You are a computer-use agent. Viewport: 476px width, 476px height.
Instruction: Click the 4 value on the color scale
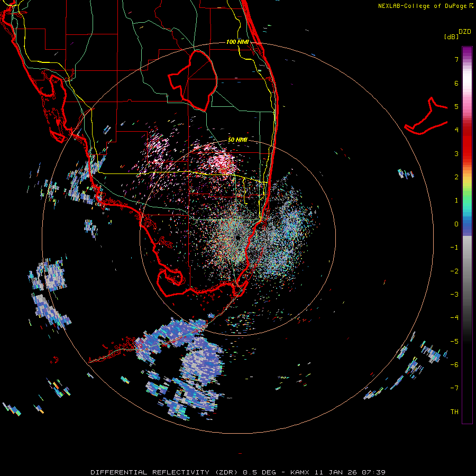click(456, 130)
